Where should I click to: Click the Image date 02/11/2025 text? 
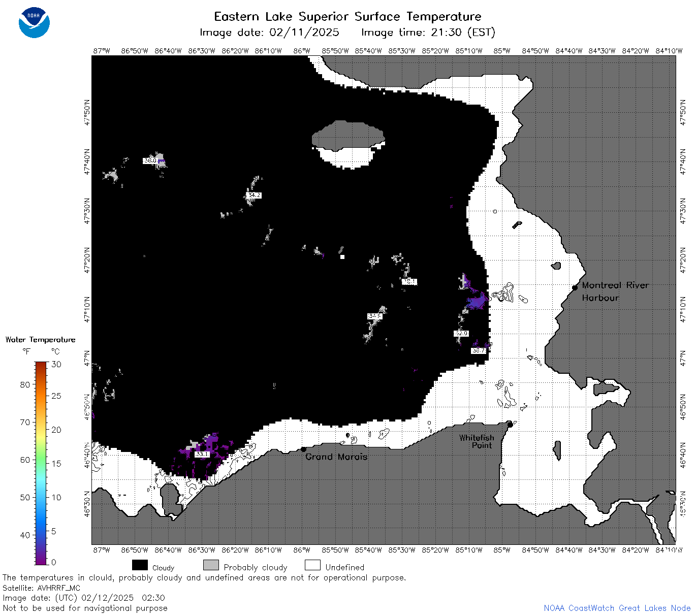coord(269,33)
